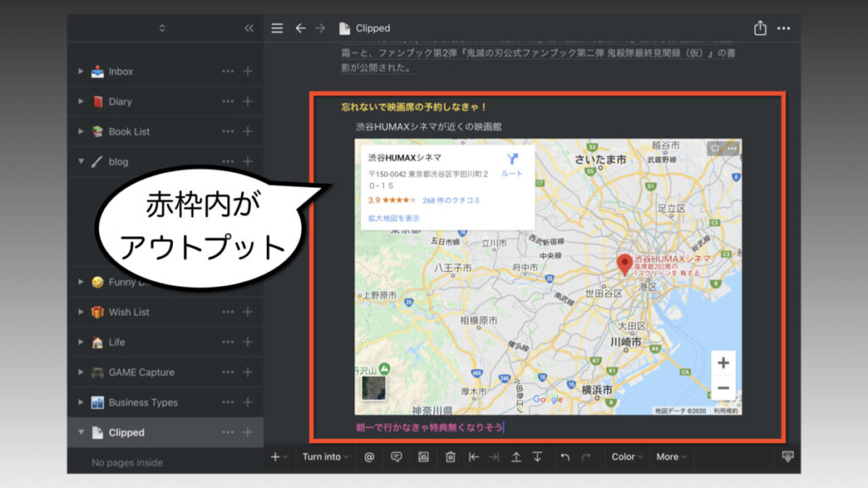
Task: Collapse the Clipped page tree
Action: pyautogui.click(x=81, y=432)
